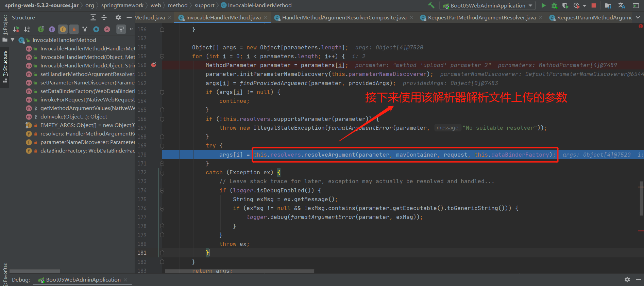Image resolution: width=644 pixels, height=286 pixels.
Task: Click the error indicator atop editor scrollbar
Action: 641,26
